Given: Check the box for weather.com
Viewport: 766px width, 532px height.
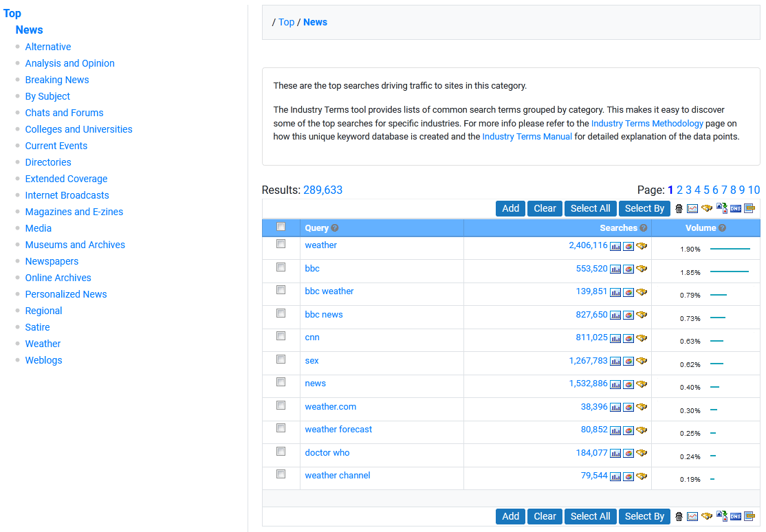Looking at the screenshot, I should coord(281,406).
